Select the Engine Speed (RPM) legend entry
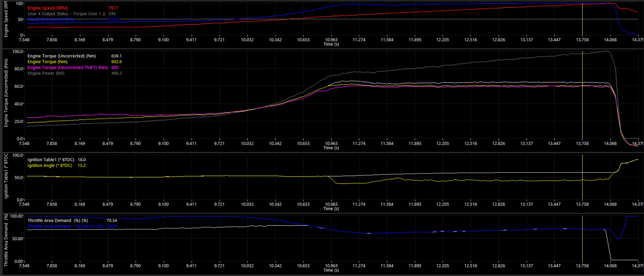This screenshot has width=644, height=276. tap(48, 8)
